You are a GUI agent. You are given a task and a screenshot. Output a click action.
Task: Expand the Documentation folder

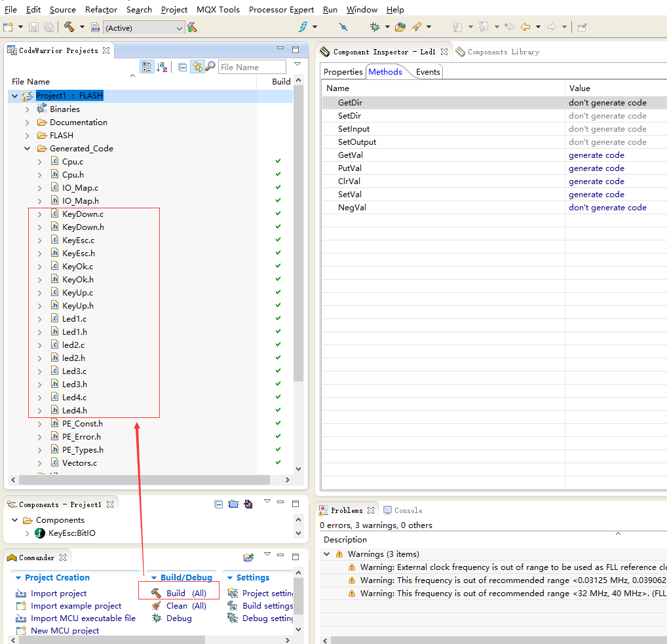tap(28, 123)
